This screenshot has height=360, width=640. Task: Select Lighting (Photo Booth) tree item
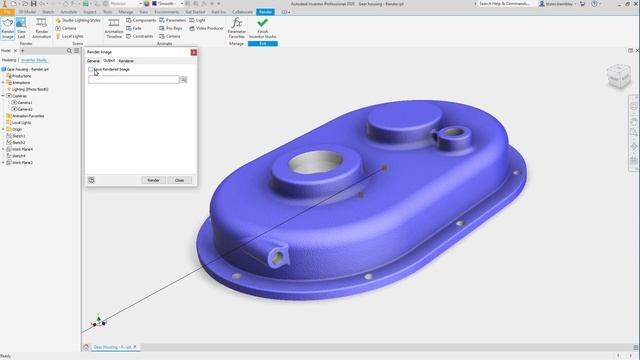point(27,89)
